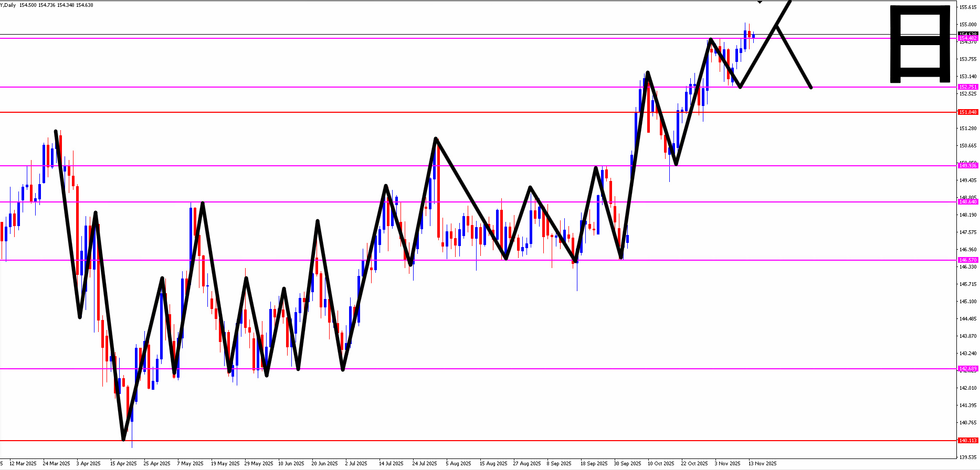Pick the 29 May 2025 date label
980x470 pixels.
[259, 464]
